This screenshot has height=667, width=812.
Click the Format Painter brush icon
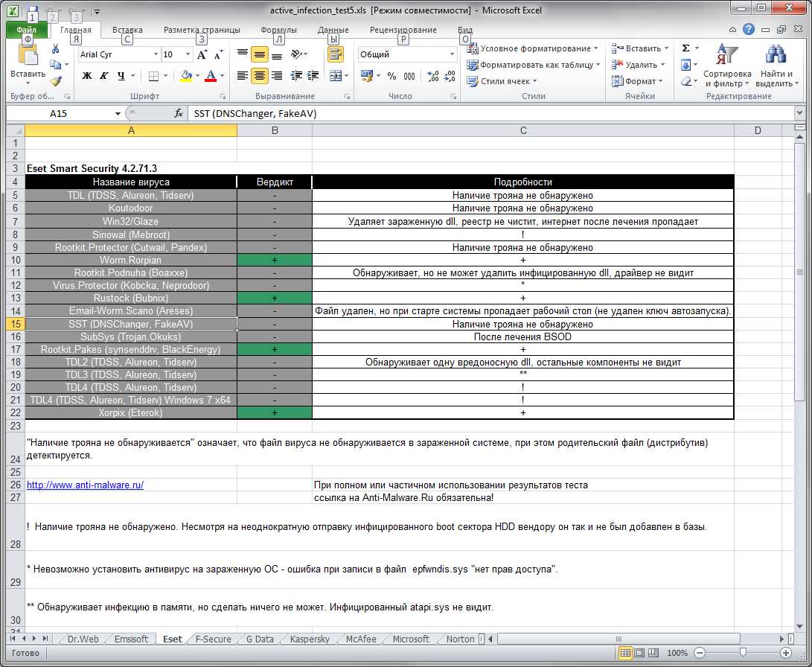coord(55,81)
